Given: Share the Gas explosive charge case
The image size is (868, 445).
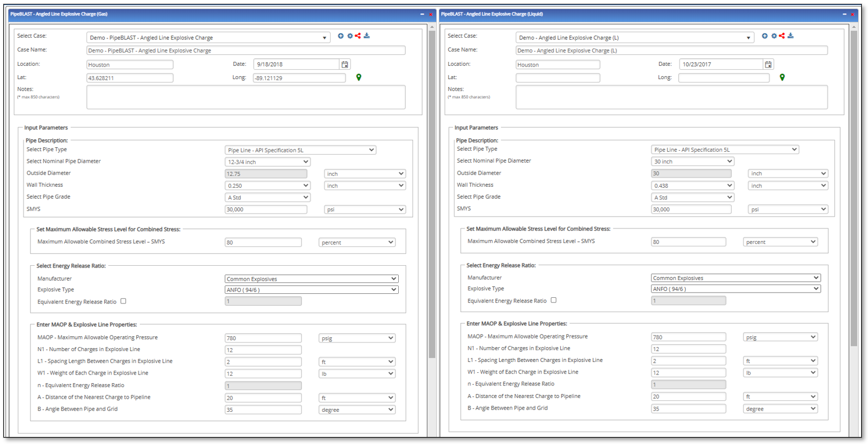Looking at the screenshot, I should point(359,36).
